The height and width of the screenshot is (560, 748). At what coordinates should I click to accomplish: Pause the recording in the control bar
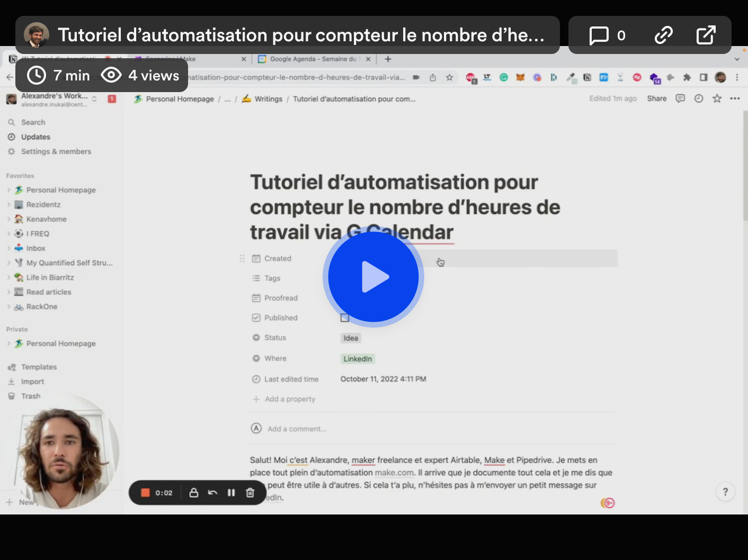[231, 493]
